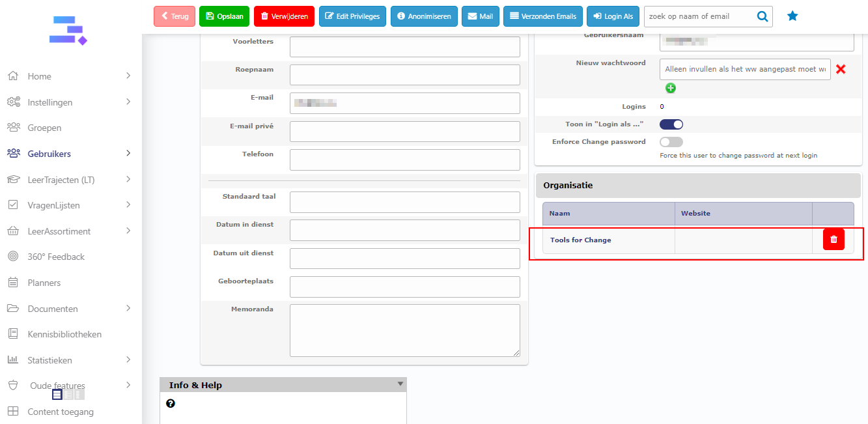868x424 pixels.
Task: Delete the Tools for Change organisation
Action: [x=833, y=240]
